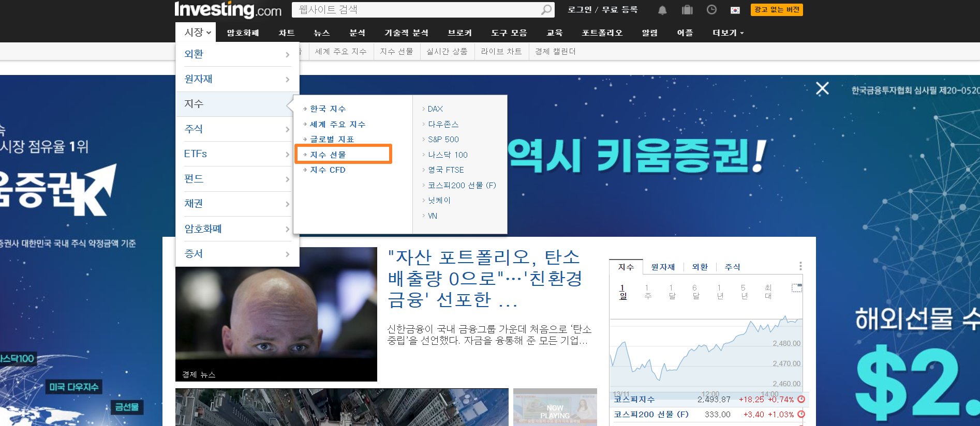This screenshot has height=426, width=980.
Task: Go to 교육 in the navigation bar
Action: [x=554, y=33]
